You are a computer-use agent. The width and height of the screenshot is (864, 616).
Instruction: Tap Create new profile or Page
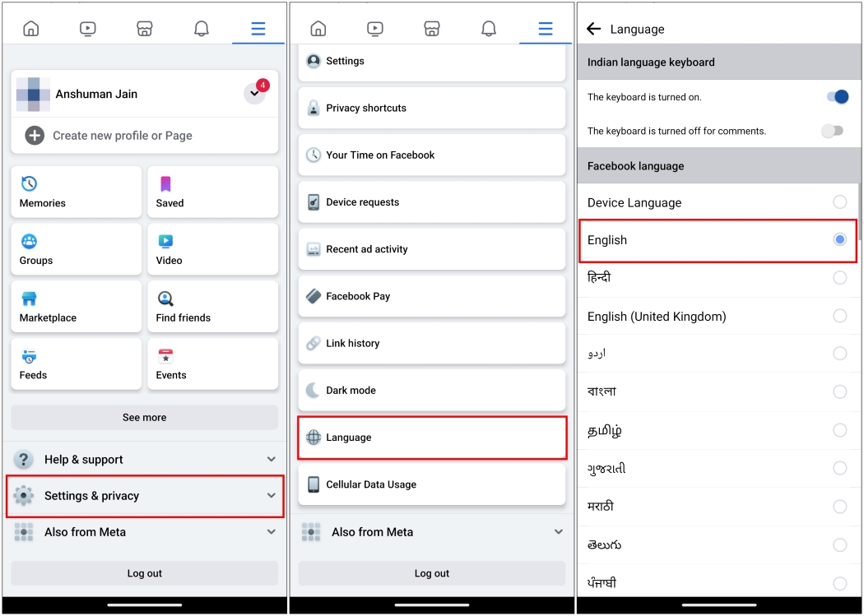122,136
